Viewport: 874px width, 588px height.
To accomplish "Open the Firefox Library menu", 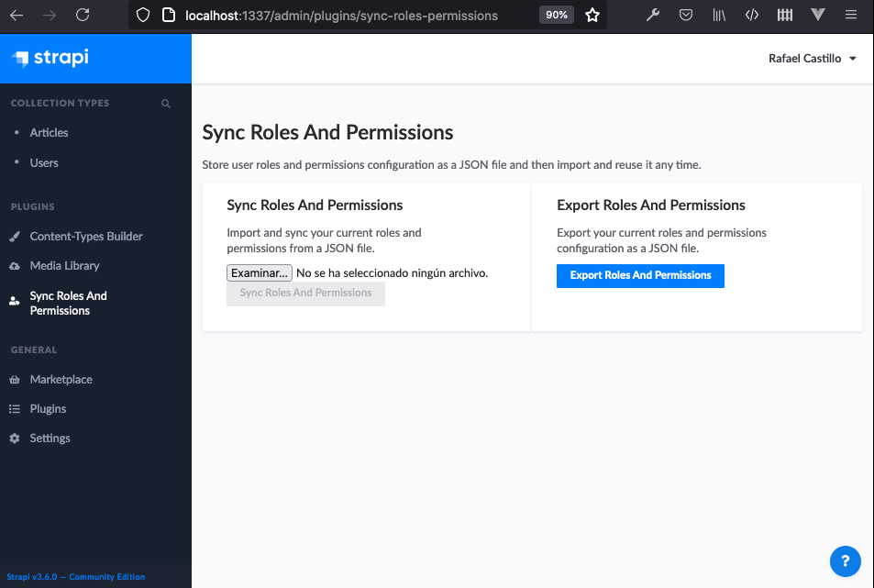I will [719, 15].
